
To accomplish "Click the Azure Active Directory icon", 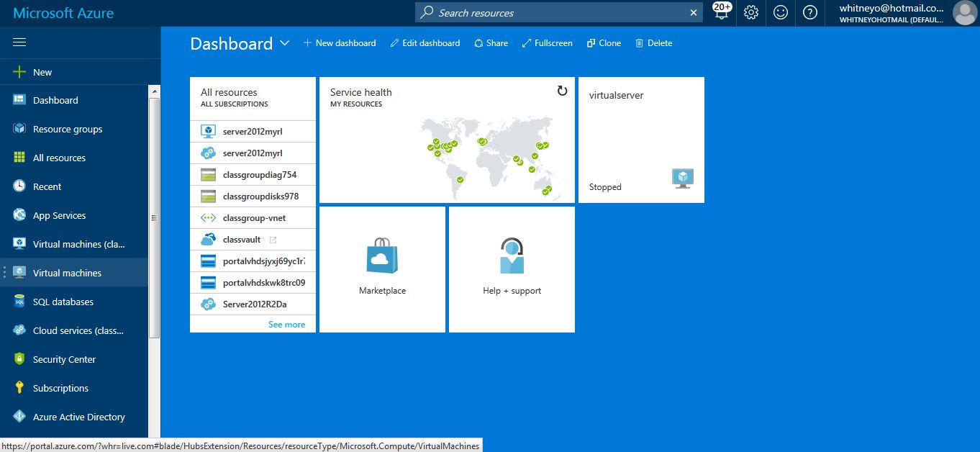I will coord(19,417).
